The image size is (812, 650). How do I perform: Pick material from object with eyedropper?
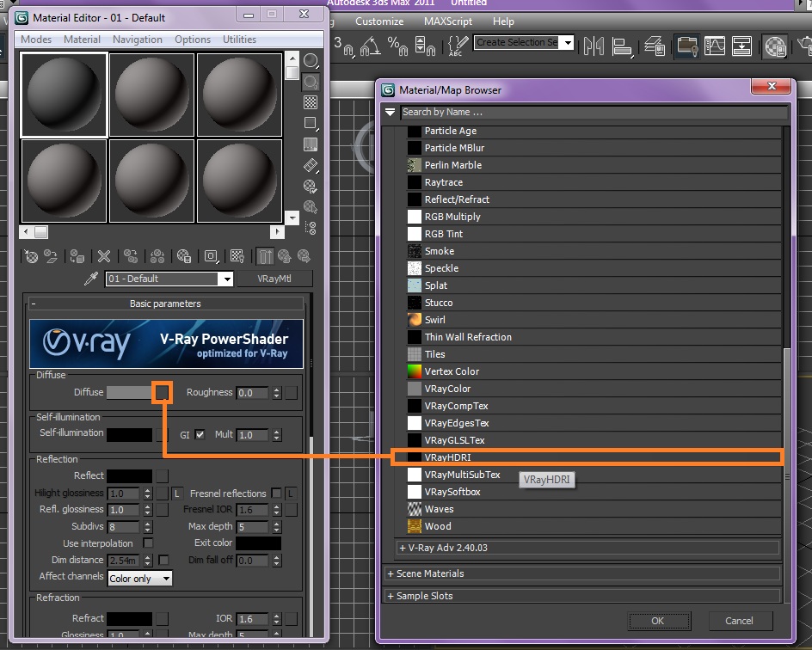91,279
